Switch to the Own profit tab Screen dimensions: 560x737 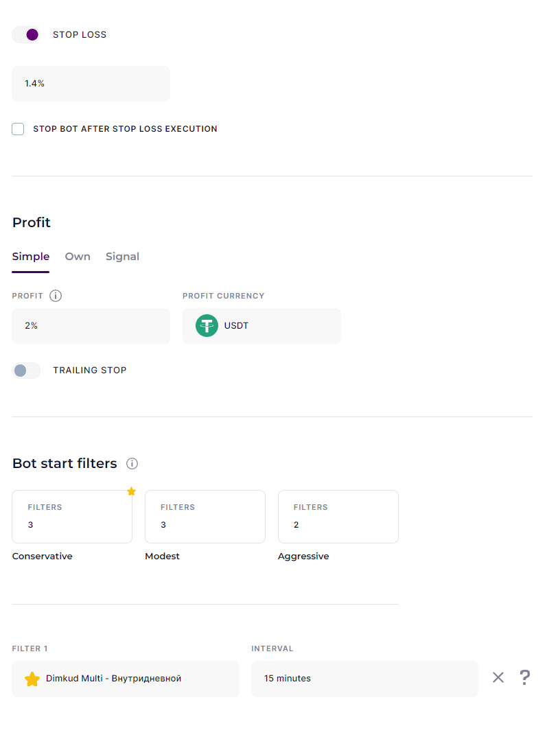pos(78,257)
